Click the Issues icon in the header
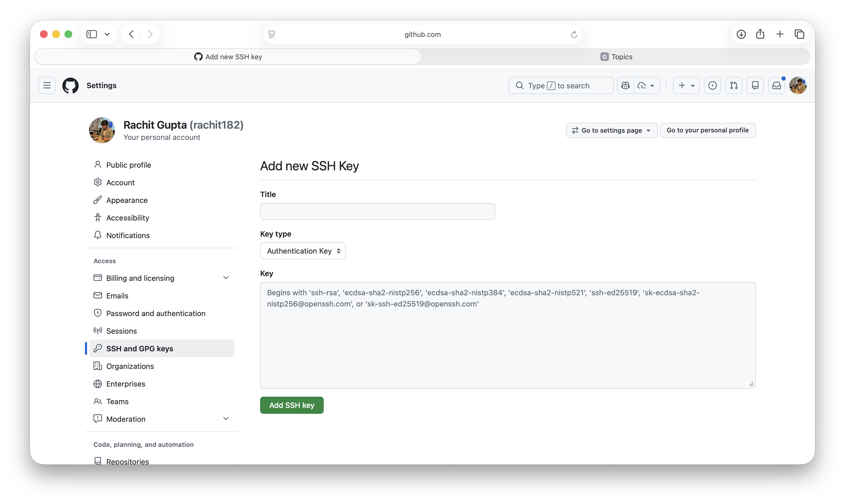Image resolution: width=845 pixels, height=504 pixels. pyautogui.click(x=713, y=85)
